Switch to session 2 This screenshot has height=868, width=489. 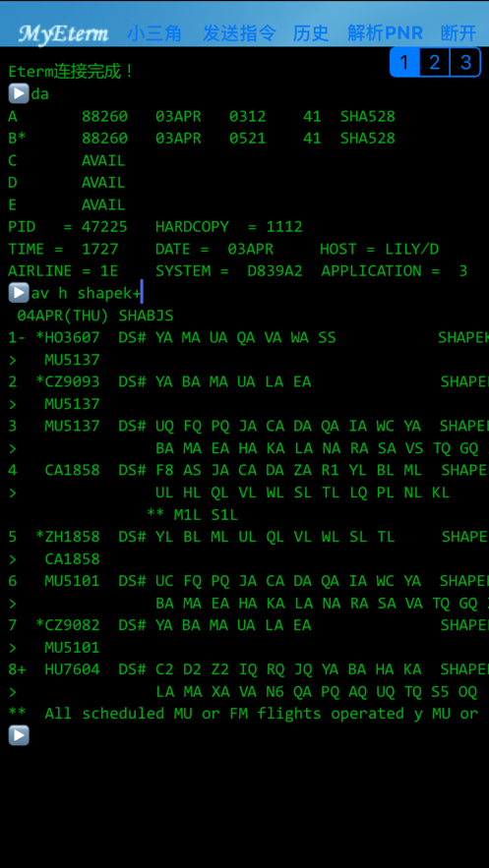[435, 62]
